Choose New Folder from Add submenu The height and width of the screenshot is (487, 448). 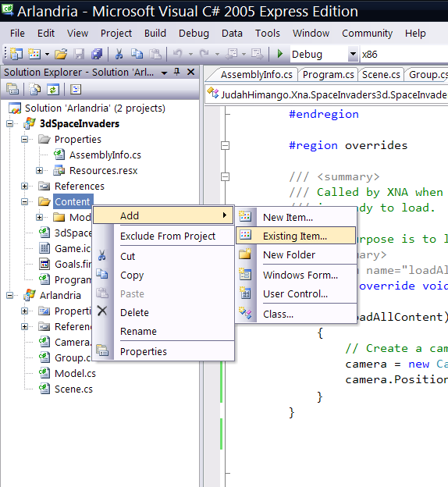click(x=296, y=254)
